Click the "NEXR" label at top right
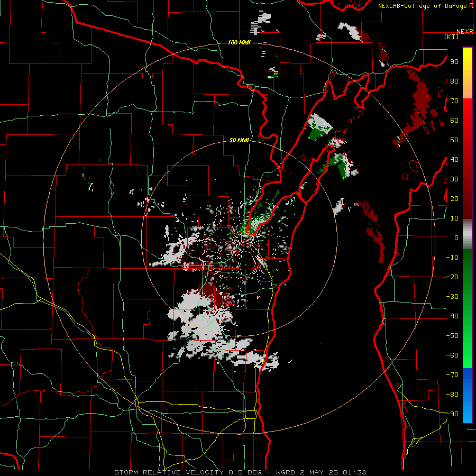 coord(465,32)
